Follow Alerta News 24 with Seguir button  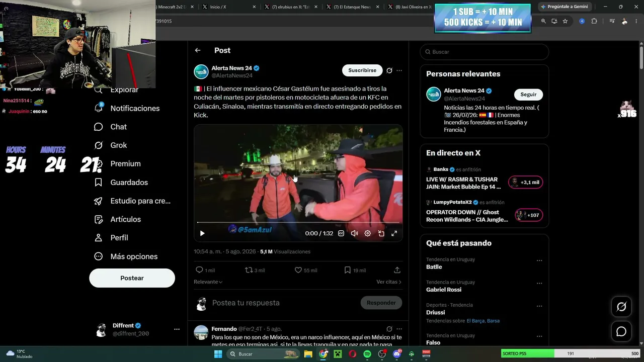528,95
